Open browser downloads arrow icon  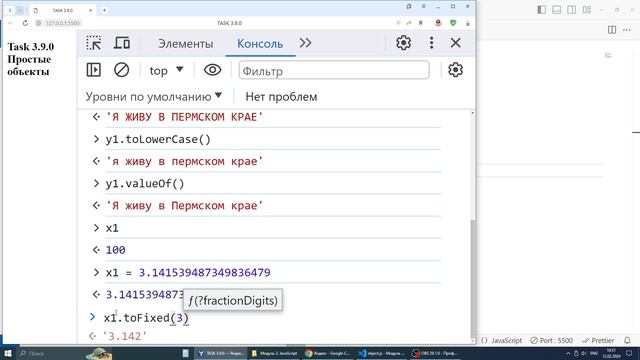468,23
